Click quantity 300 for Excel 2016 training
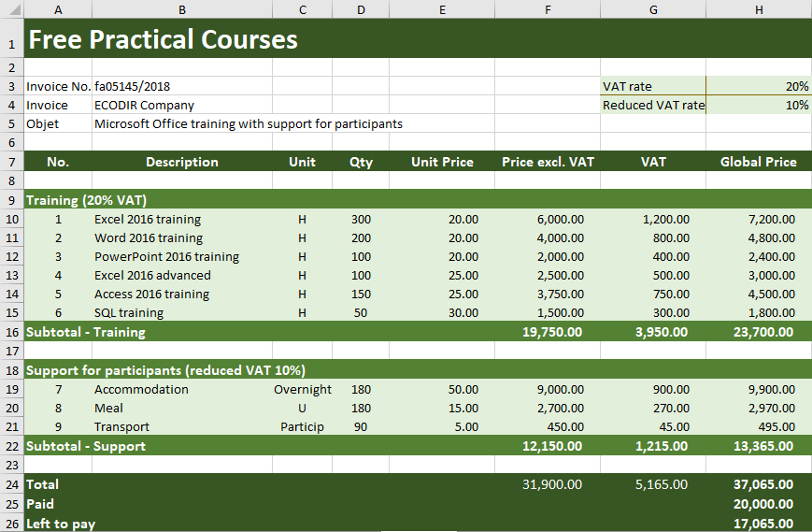 pos(361,219)
